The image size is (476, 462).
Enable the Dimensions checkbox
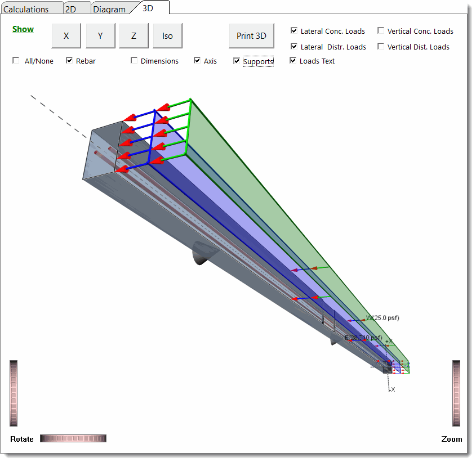(134, 61)
